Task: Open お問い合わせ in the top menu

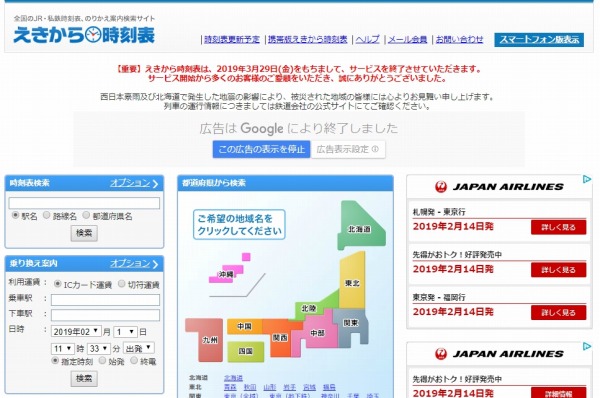Action: coord(459,39)
